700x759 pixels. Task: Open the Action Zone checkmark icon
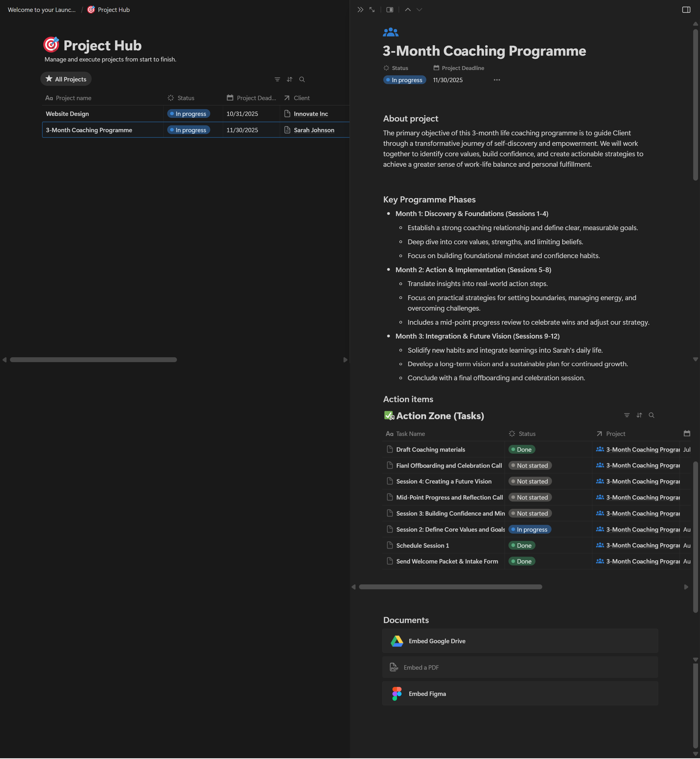point(389,416)
